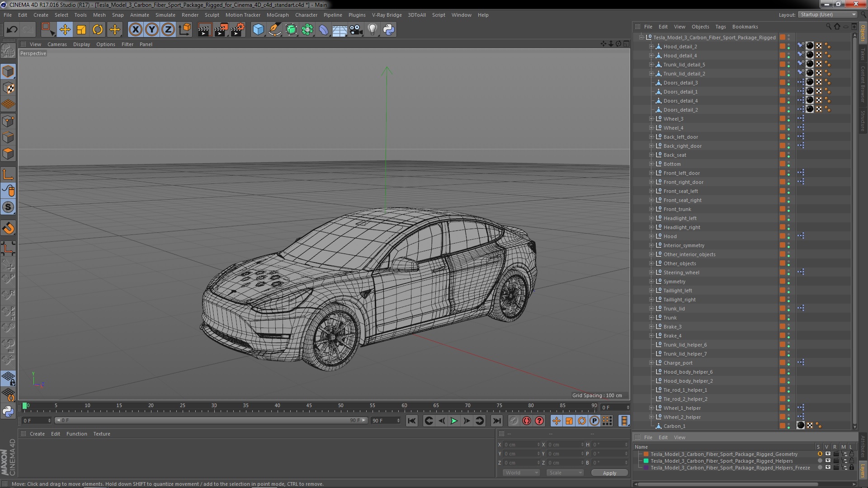Toggle the X axis lock
This screenshot has height=488, width=868.
point(135,30)
